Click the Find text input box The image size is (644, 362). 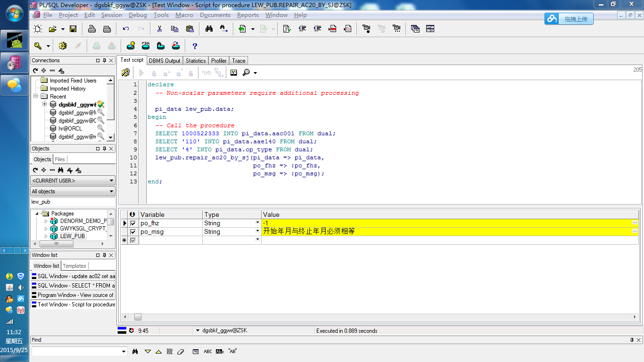(75, 351)
